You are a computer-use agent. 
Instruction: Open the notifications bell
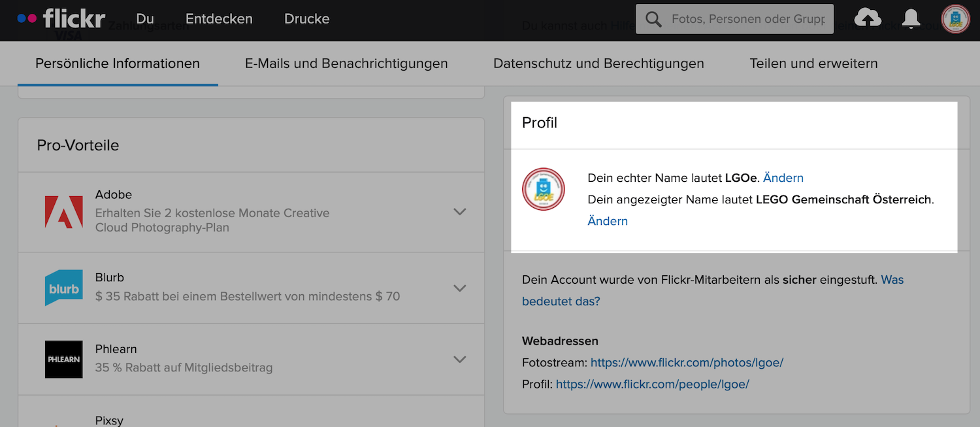(911, 19)
